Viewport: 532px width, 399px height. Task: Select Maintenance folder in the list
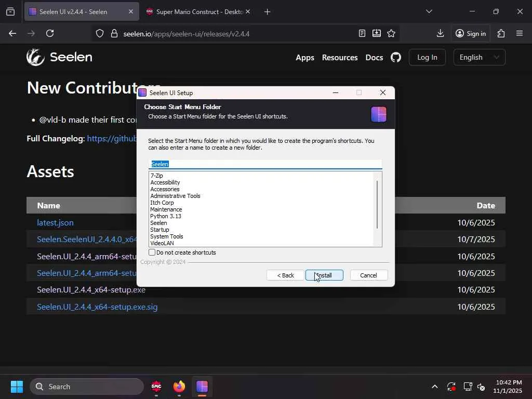[x=166, y=209]
